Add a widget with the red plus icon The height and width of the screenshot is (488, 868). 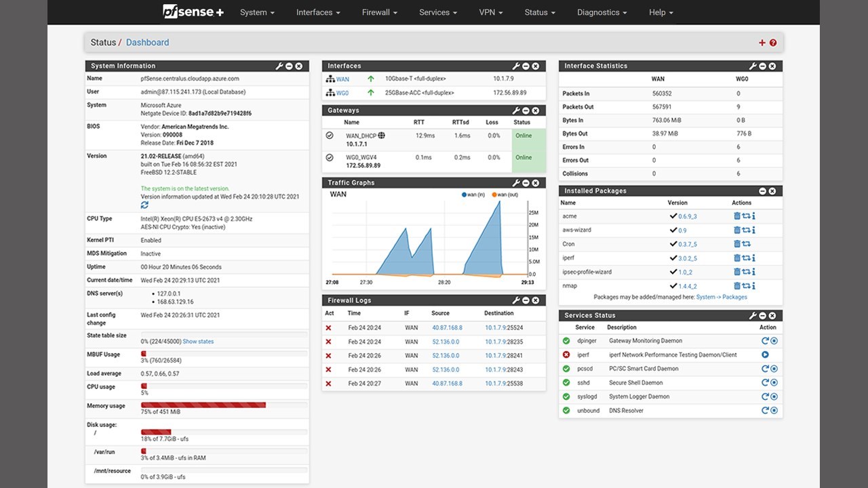762,43
